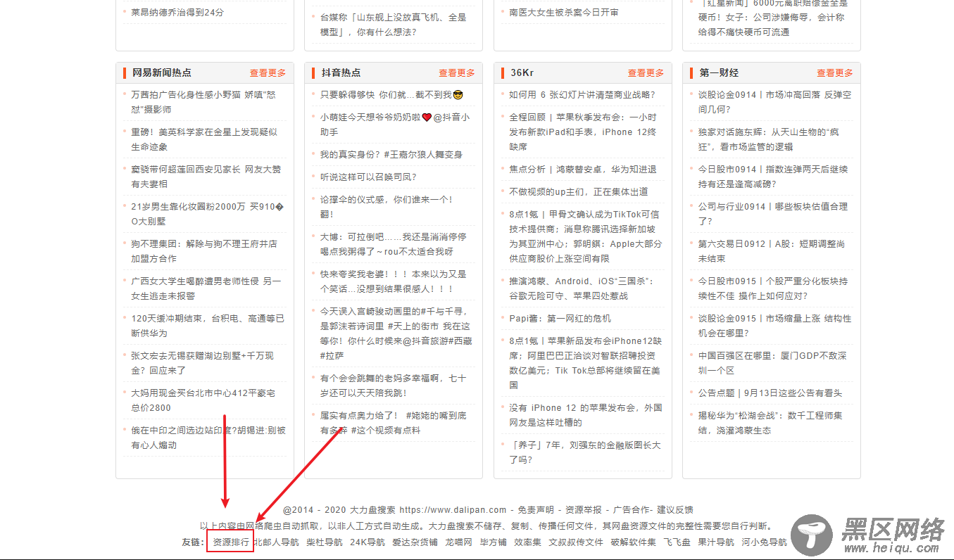This screenshot has height=560, width=954.
Task: Open Douyin item 我的真实身份？#王嘉尔狼人舞变身
Action: tap(391, 155)
